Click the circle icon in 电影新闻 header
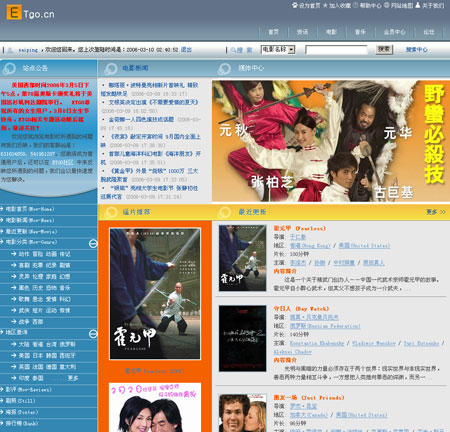Image resolution: width=450 pixels, height=432 pixels. coord(110,68)
